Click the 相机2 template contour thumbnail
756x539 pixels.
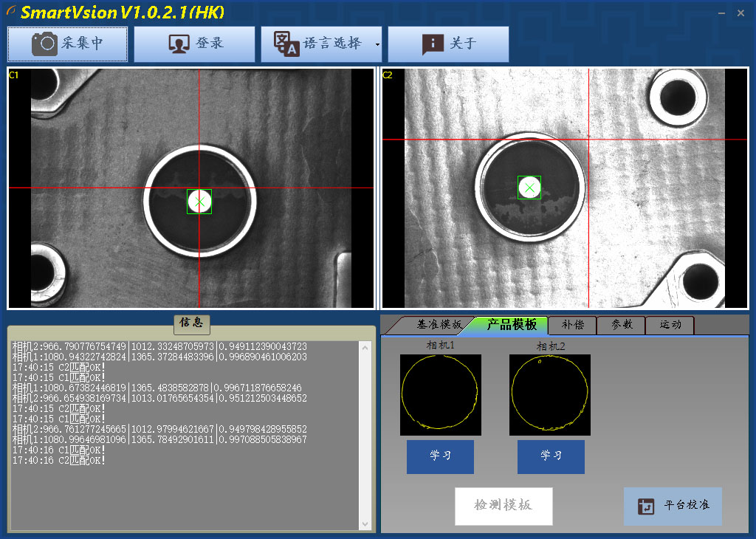(550, 394)
